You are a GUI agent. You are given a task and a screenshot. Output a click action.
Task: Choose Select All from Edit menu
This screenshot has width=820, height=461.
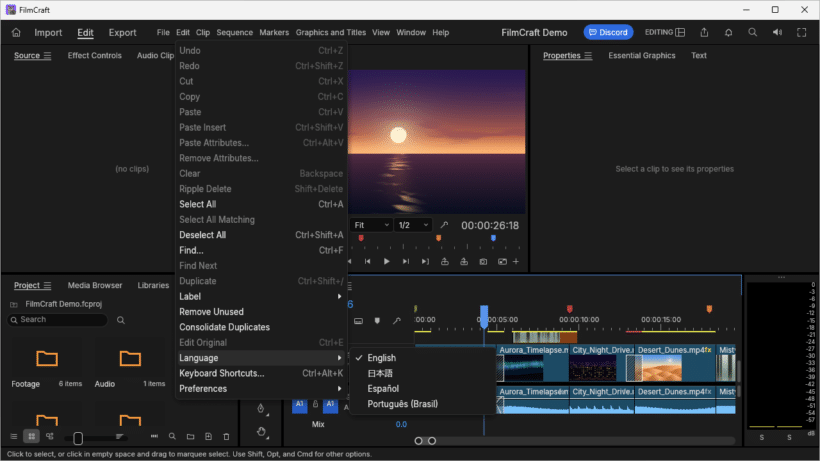(x=261, y=204)
